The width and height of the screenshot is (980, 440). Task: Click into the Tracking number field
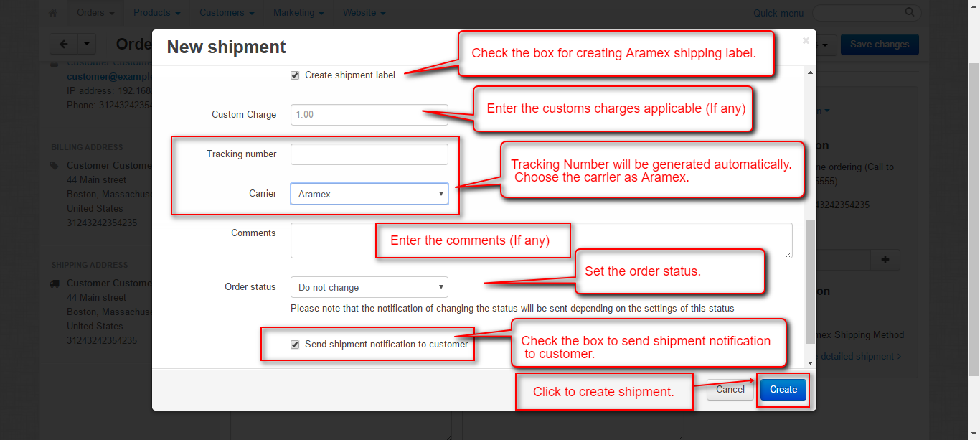[x=369, y=154]
